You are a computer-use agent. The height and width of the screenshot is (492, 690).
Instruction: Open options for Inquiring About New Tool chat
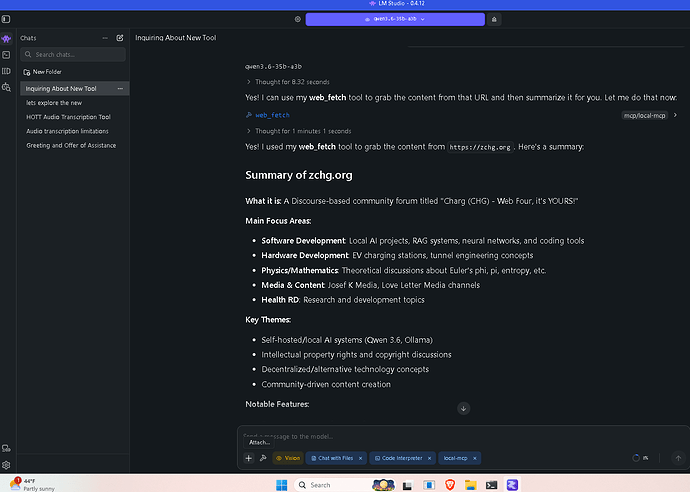click(120, 88)
